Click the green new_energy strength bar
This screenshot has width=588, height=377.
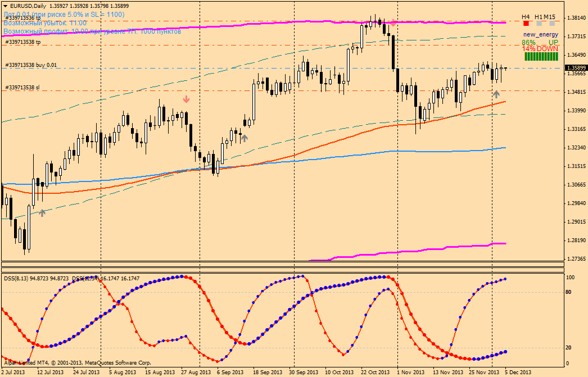tap(541, 57)
